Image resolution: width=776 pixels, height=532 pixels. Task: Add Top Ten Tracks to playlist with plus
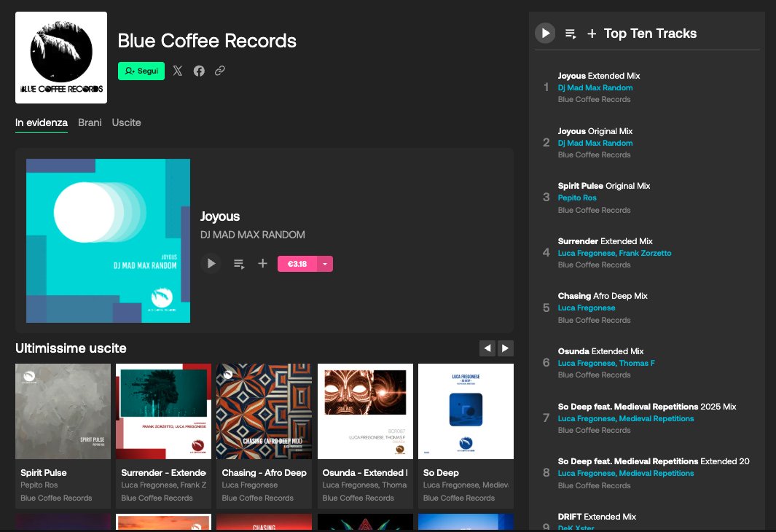pos(592,34)
